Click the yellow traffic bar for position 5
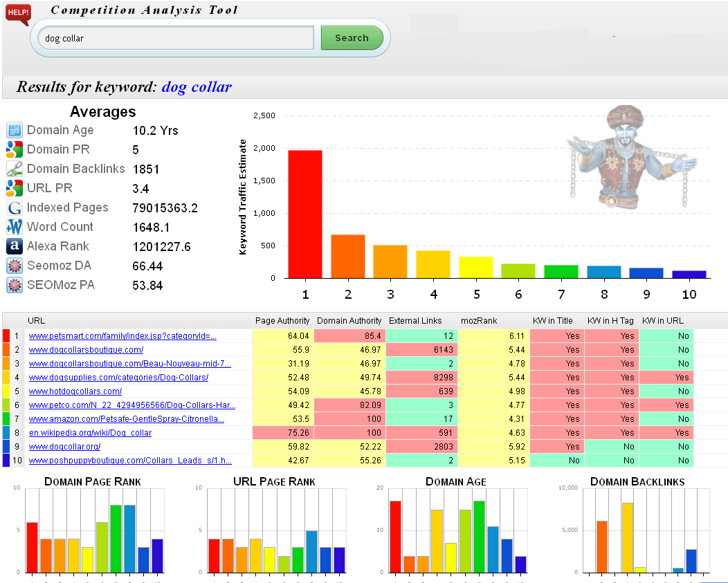This screenshot has height=583, width=728. [x=476, y=268]
